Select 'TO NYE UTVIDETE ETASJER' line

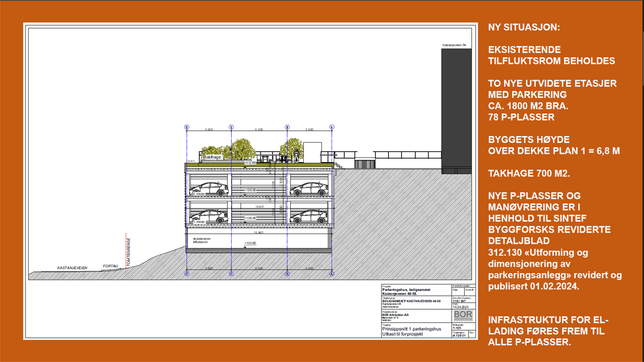552,83
